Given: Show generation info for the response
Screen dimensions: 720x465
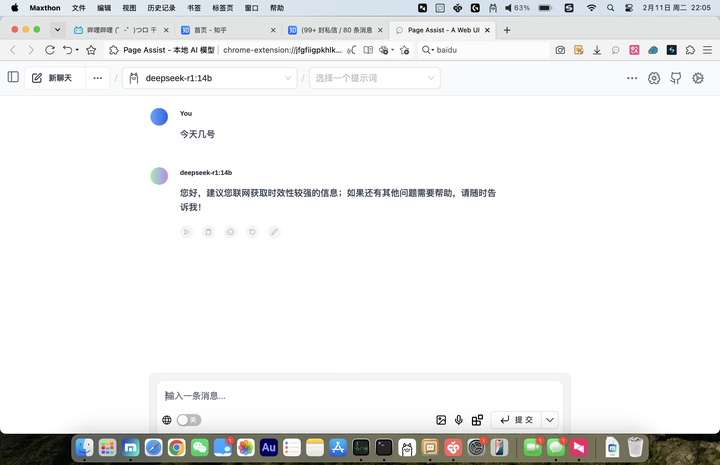Looking at the screenshot, I should (x=231, y=232).
